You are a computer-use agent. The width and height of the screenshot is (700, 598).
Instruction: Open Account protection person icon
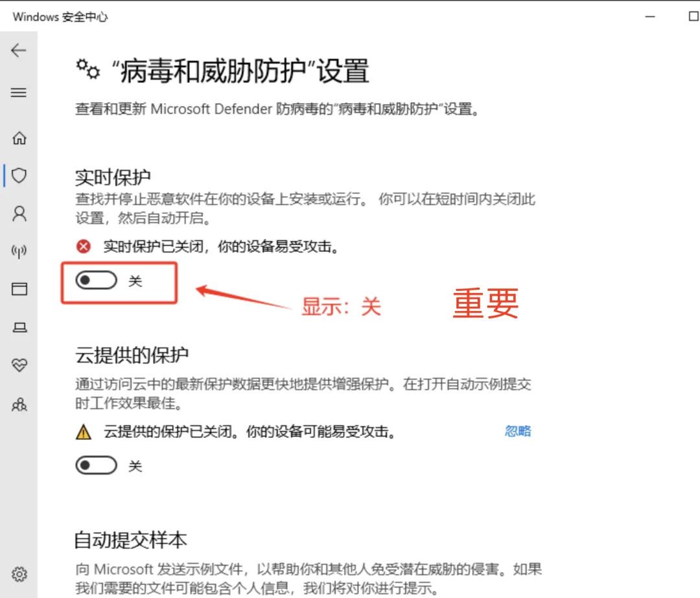(x=19, y=214)
